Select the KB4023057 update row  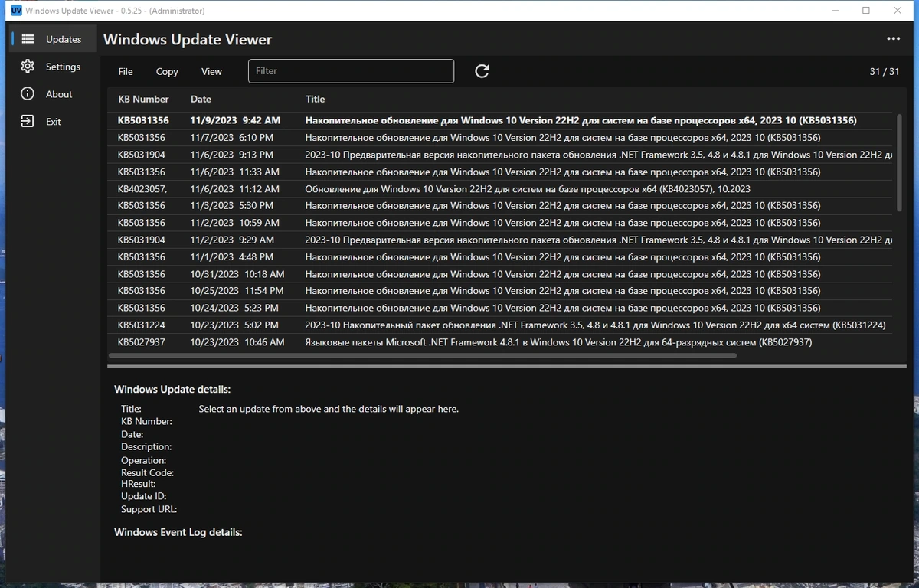pos(501,188)
